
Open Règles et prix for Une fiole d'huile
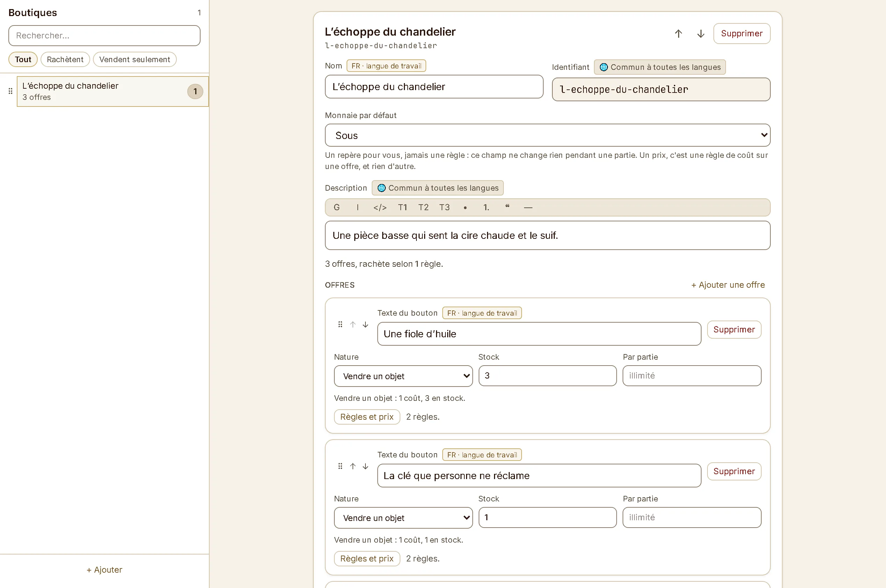pos(367,417)
